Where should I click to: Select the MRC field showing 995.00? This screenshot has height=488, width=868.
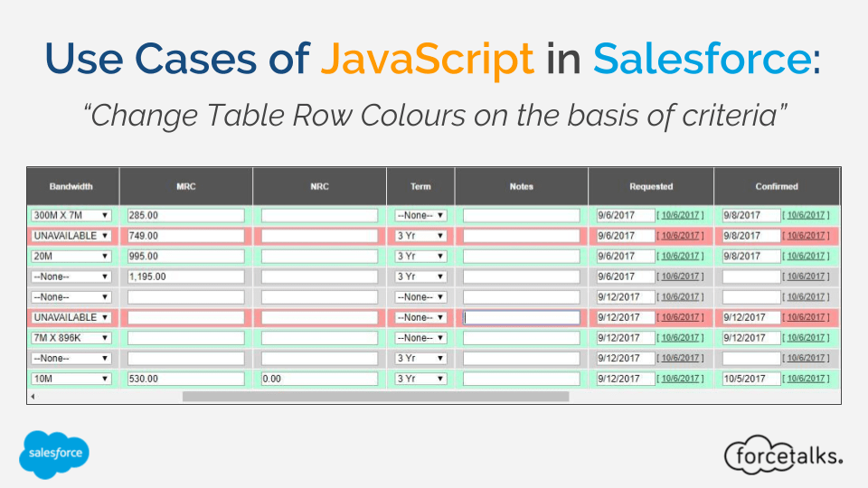186,256
